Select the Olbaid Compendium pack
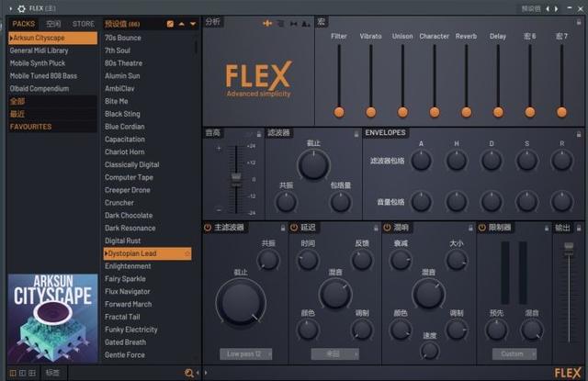This screenshot has height=381, width=588. click(x=52, y=89)
